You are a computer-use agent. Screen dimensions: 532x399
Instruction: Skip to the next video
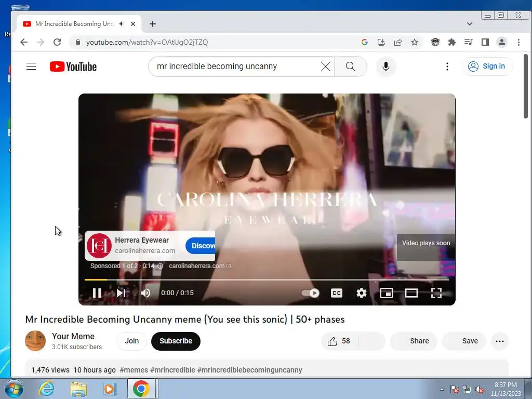click(x=121, y=293)
